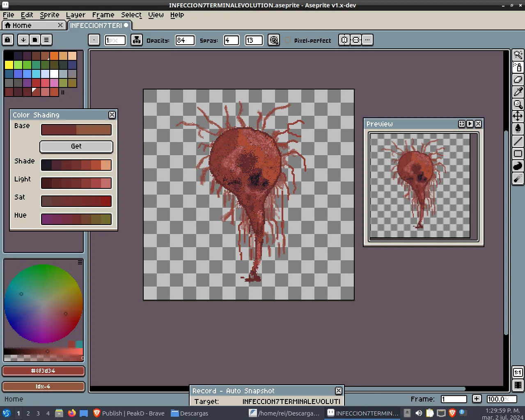Click the Spray width field showing 4
This screenshot has width=525, height=420.
pos(231,40)
